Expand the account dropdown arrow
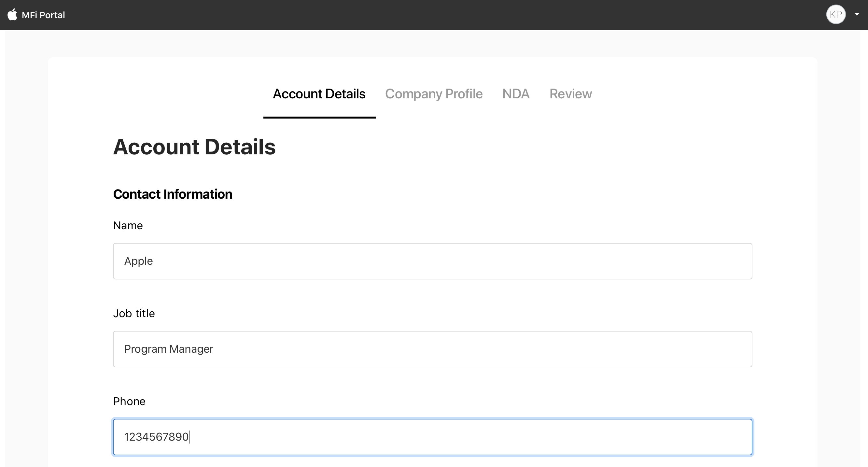 (857, 14)
